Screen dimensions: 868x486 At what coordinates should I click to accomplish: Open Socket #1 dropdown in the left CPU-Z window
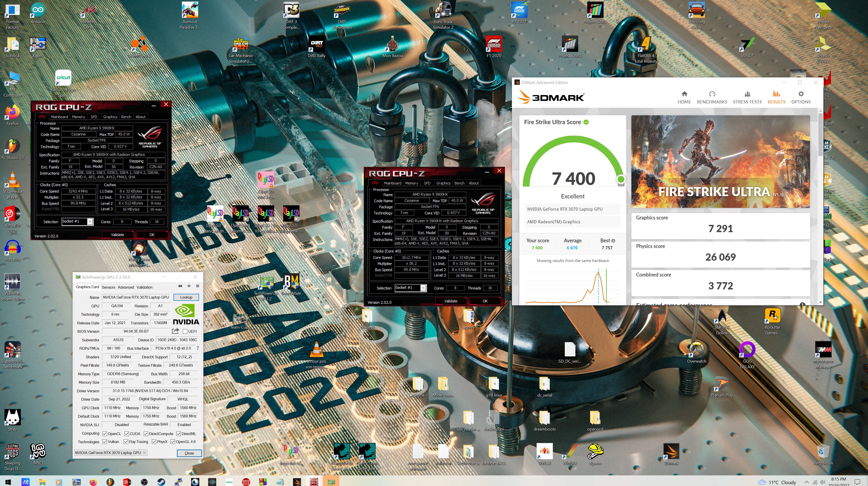click(x=77, y=222)
